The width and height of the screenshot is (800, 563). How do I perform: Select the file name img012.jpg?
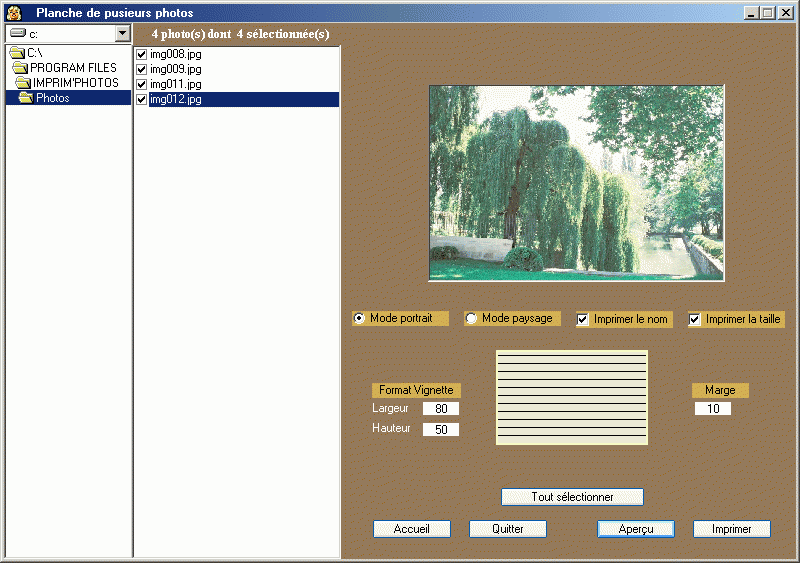(176, 99)
